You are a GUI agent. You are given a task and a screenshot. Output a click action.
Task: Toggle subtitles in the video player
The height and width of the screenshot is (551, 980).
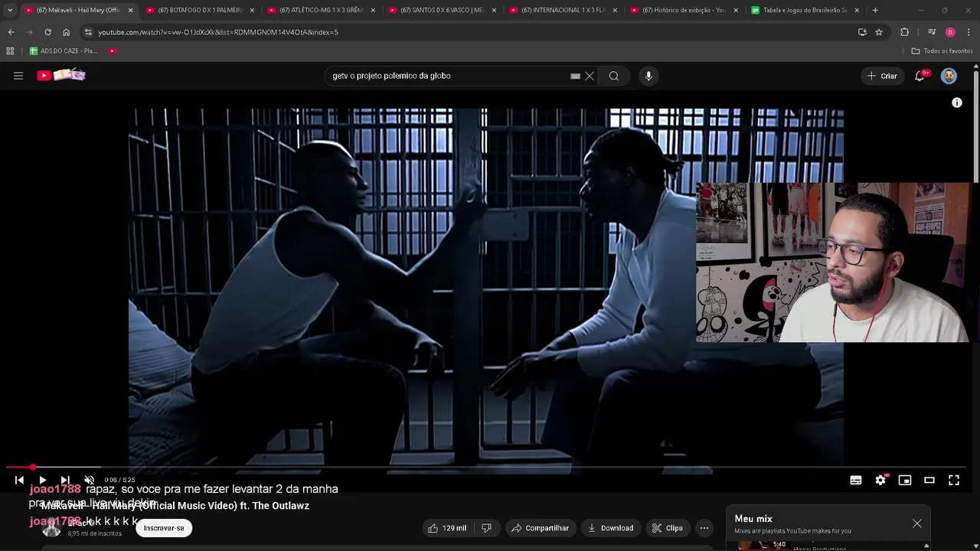(856, 480)
